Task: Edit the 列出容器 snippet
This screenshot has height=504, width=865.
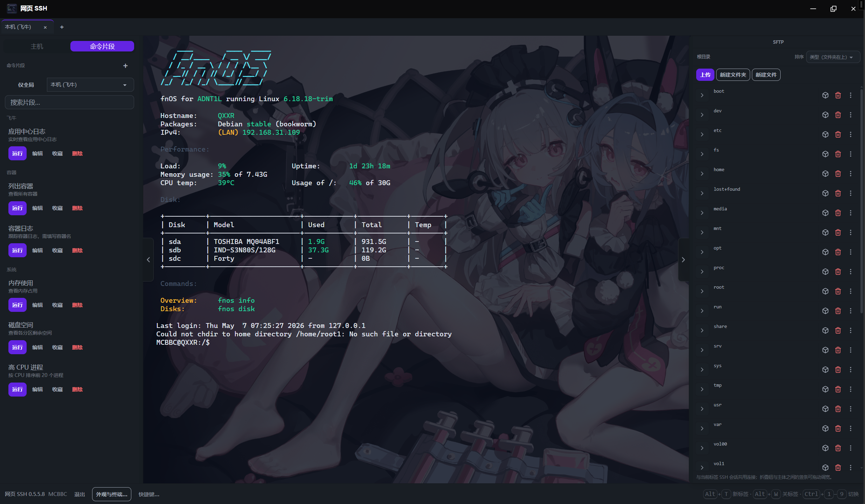Action: click(x=37, y=208)
